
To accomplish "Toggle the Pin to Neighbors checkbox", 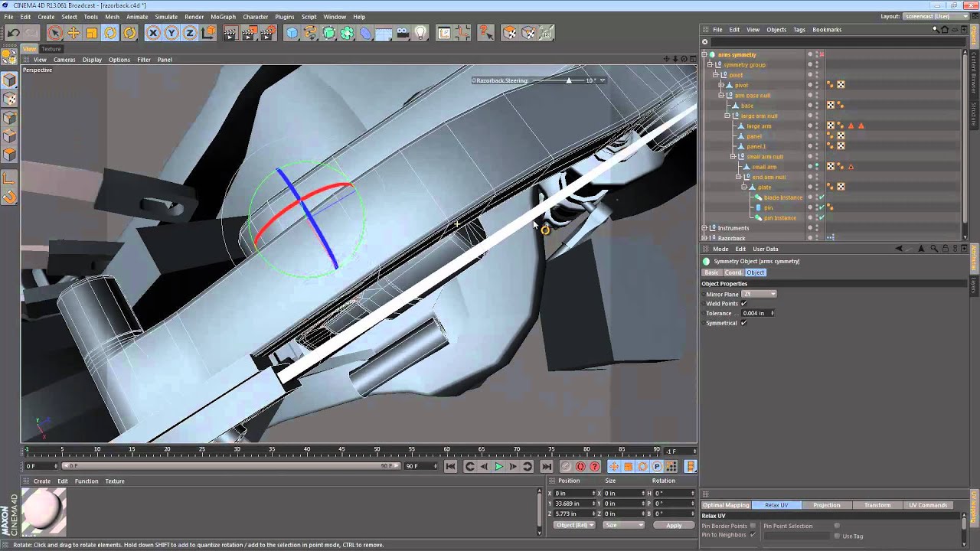I will click(753, 534).
